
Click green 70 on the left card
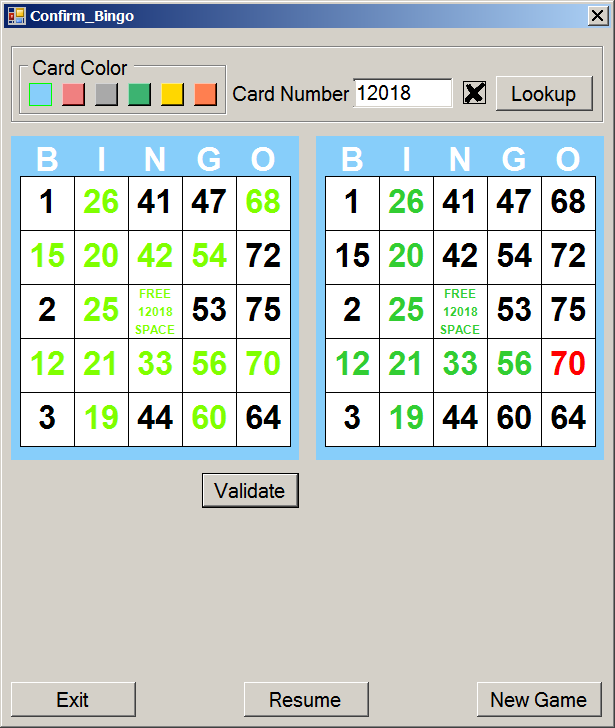pyautogui.click(x=264, y=365)
